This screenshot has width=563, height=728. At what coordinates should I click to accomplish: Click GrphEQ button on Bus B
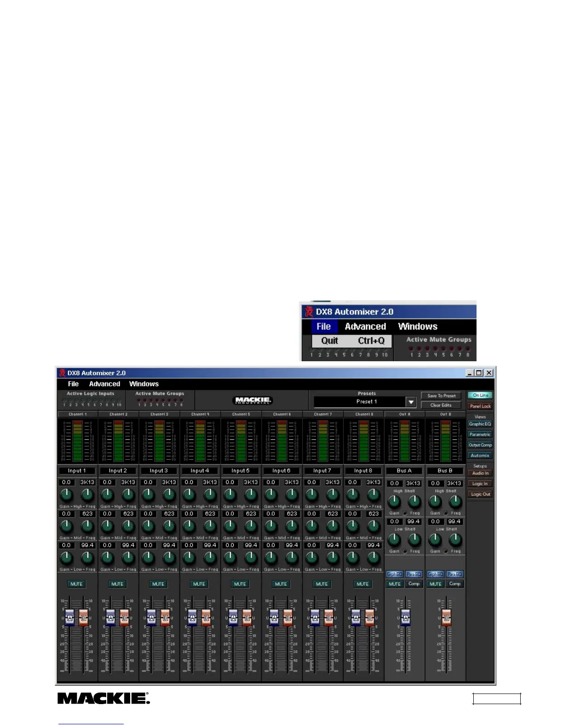pos(436,574)
